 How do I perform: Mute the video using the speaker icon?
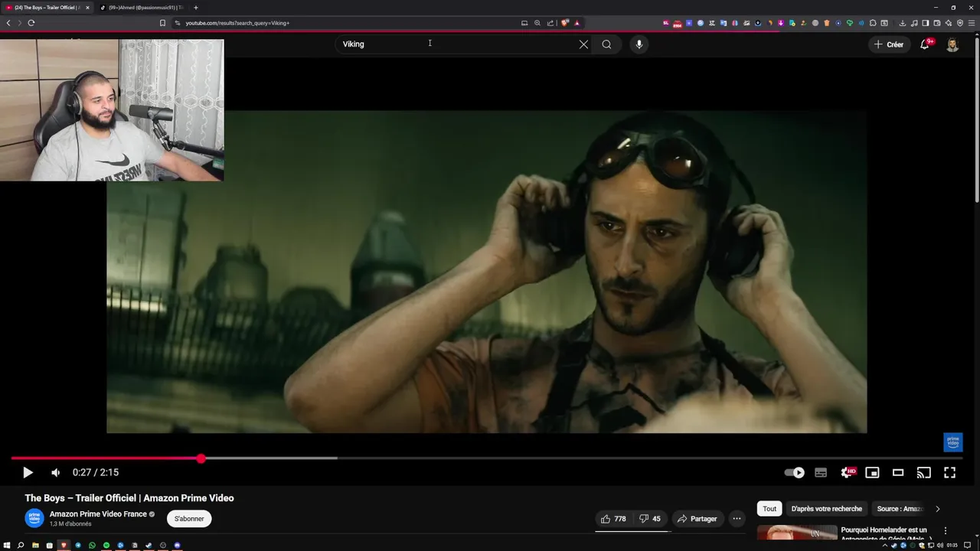coord(55,473)
